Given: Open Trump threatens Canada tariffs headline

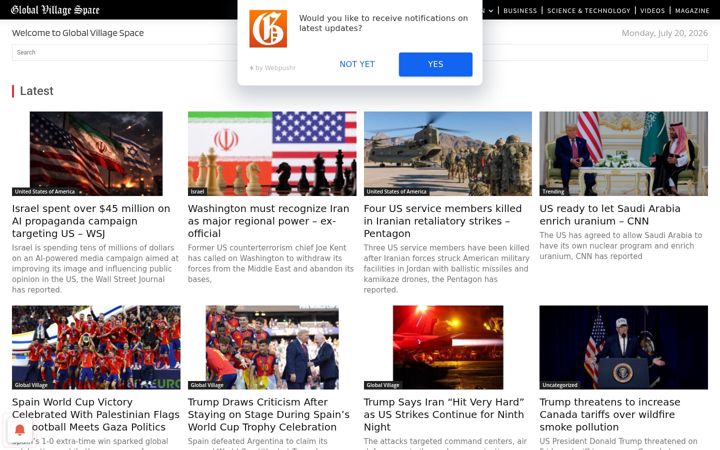Looking at the screenshot, I should [610, 414].
